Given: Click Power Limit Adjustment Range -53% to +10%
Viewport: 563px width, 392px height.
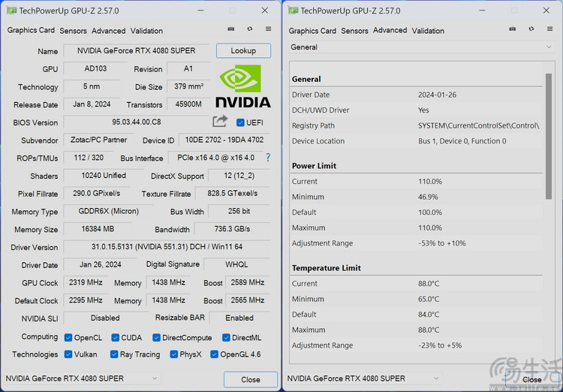Looking at the screenshot, I should 441,243.
